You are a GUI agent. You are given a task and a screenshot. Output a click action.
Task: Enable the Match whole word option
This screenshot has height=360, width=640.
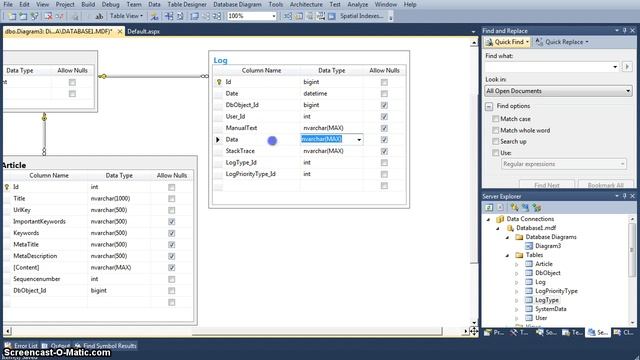[x=496, y=130]
